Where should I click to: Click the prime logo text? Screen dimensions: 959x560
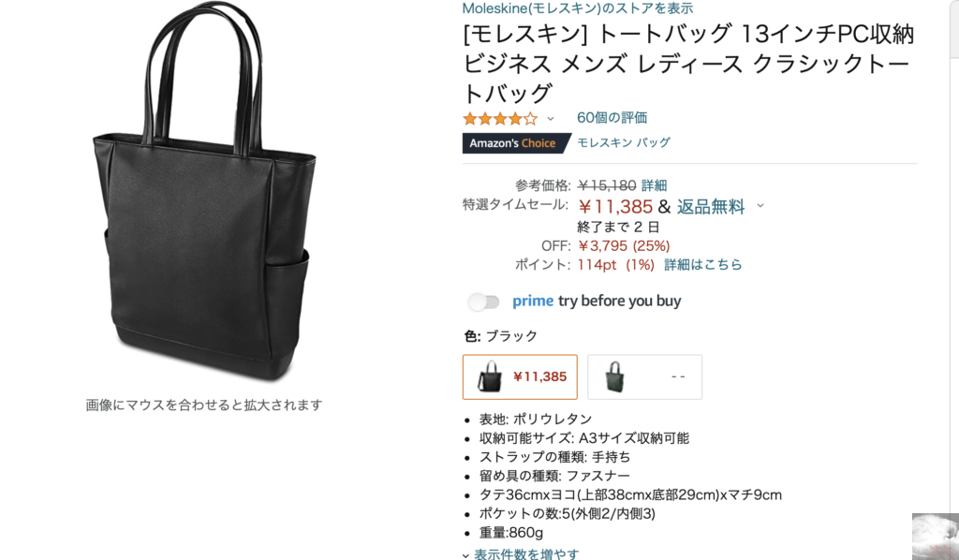coord(533,301)
